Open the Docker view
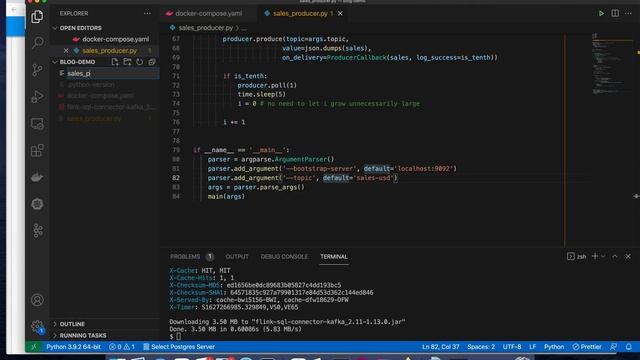The height and width of the screenshot is (360, 640). tap(37, 177)
